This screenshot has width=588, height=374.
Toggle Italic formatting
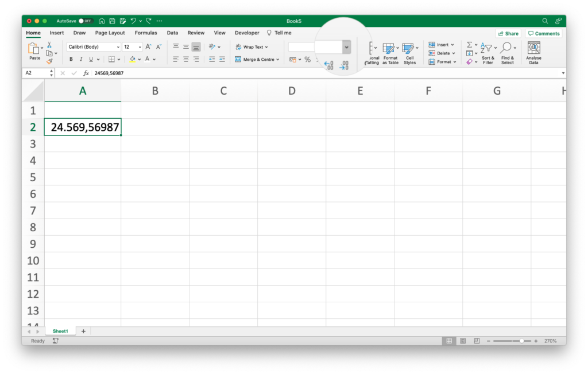click(81, 59)
